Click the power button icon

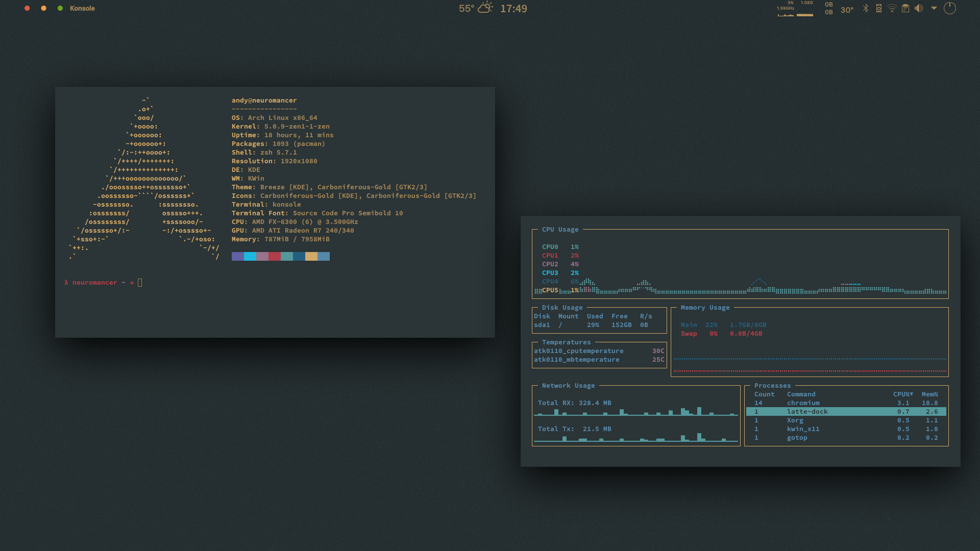tap(950, 8)
